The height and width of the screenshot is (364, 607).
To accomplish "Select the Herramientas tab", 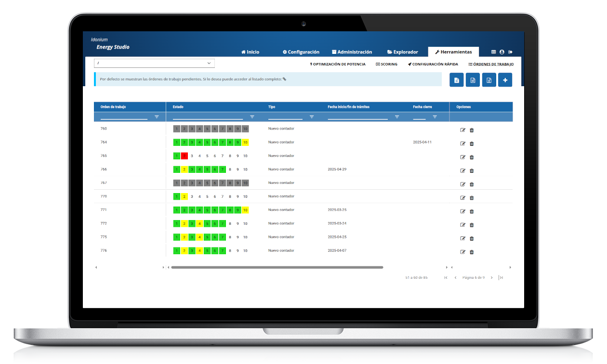I will coord(453,52).
